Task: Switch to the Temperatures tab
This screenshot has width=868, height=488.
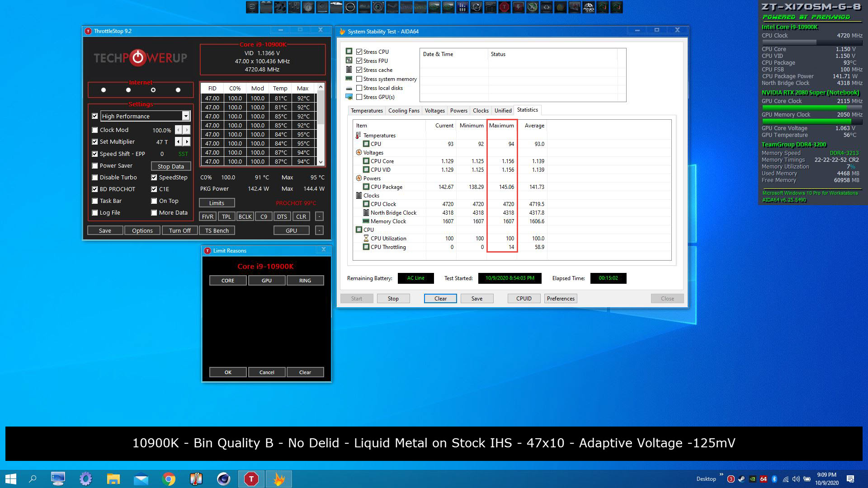Action: coord(367,110)
